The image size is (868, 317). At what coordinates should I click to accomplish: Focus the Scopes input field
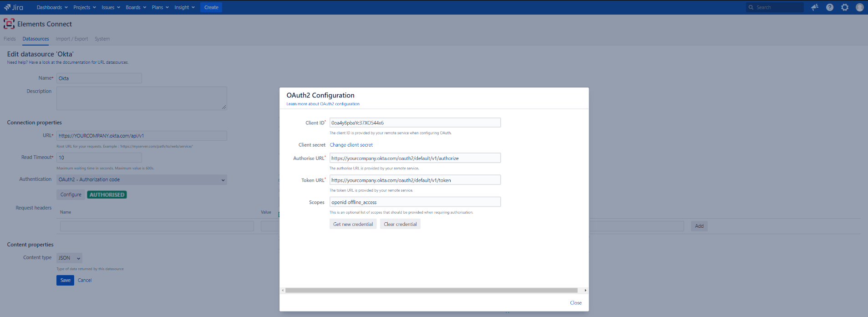415,202
